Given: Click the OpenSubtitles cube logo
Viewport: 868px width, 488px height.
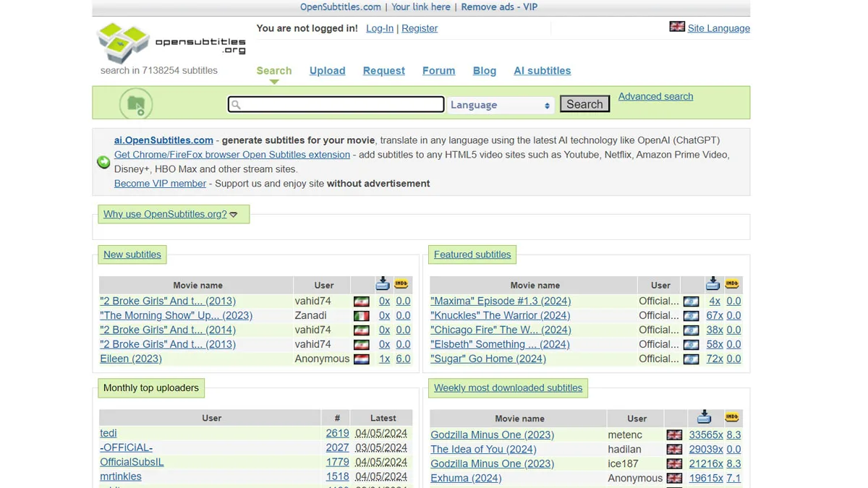Looking at the screenshot, I should pyautogui.click(x=123, y=42).
